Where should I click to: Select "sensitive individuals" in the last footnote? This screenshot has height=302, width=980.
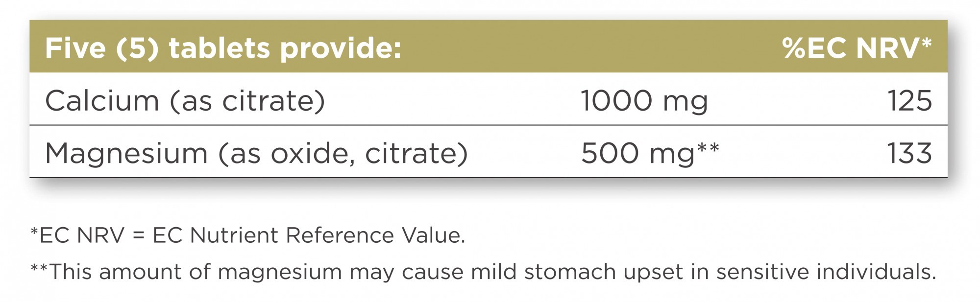[x=826, y=272]
